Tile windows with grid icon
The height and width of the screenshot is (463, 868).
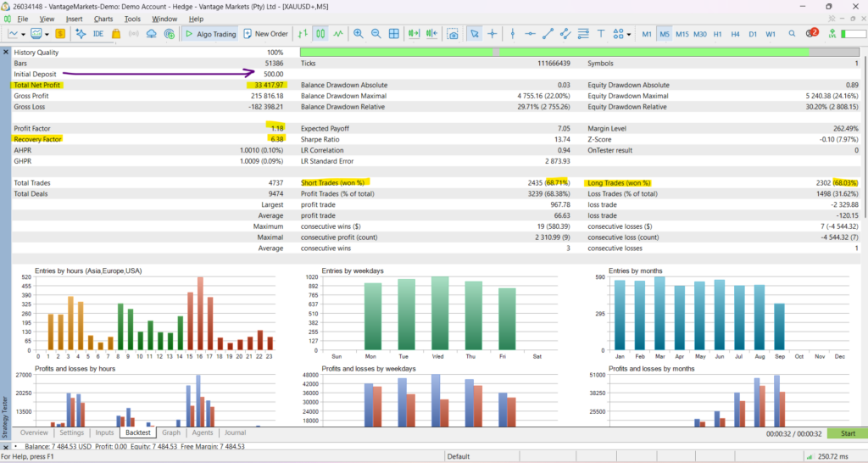394,34
